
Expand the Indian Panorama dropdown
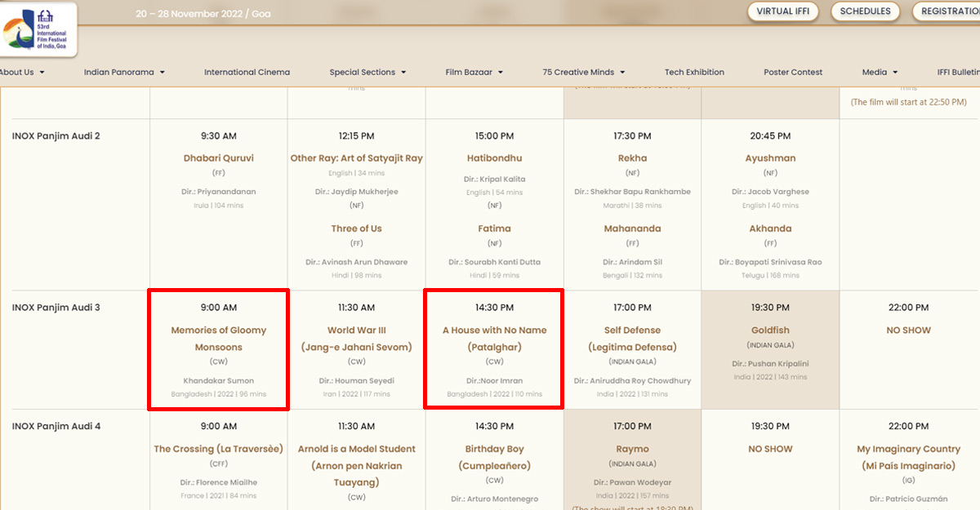point(124,72)
